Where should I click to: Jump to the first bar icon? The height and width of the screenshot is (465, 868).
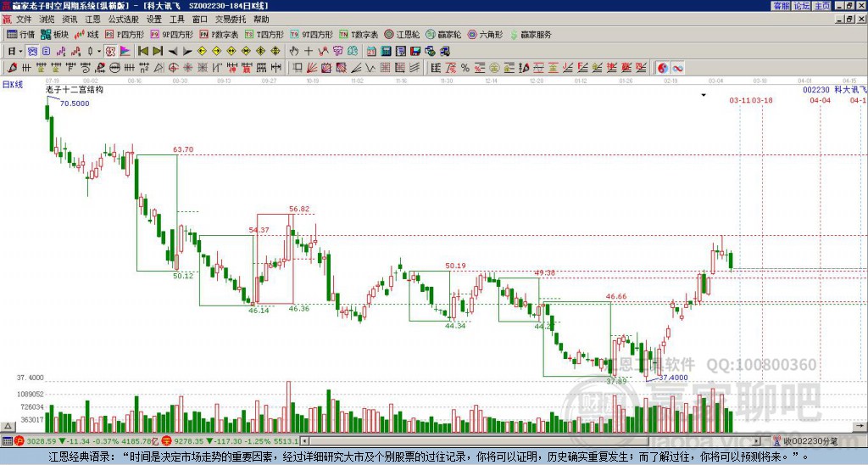coord(142,52)
